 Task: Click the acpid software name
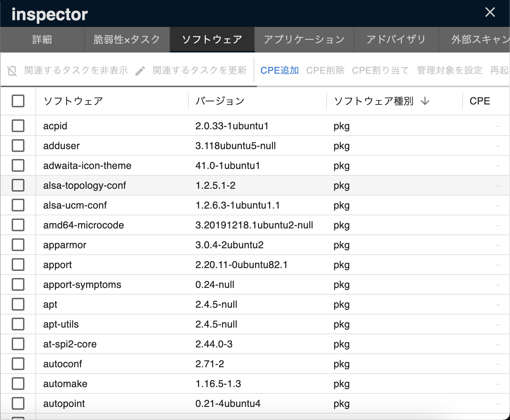click(x=55, y=126)
